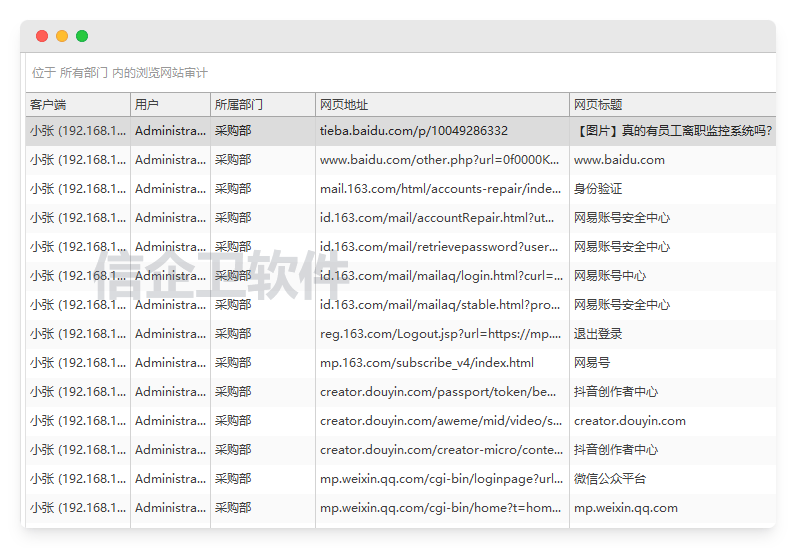Select the mail.163.com accounts-repair row

pyautogui.click(x=441, y=189)
